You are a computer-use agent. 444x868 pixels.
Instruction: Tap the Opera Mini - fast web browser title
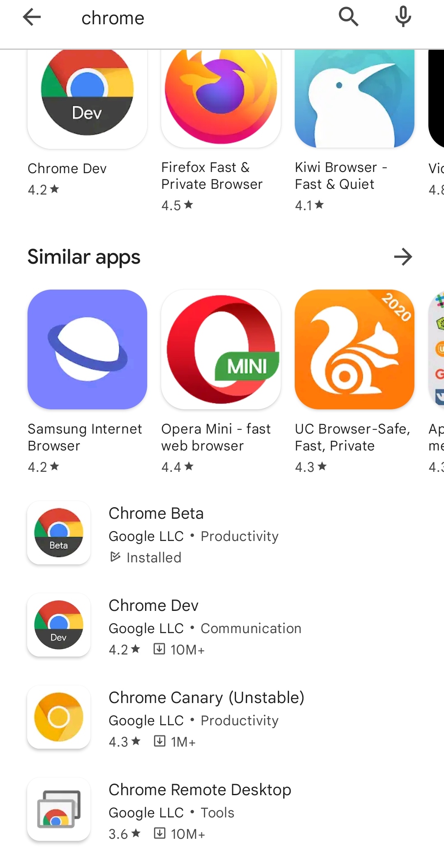(216, 437)
